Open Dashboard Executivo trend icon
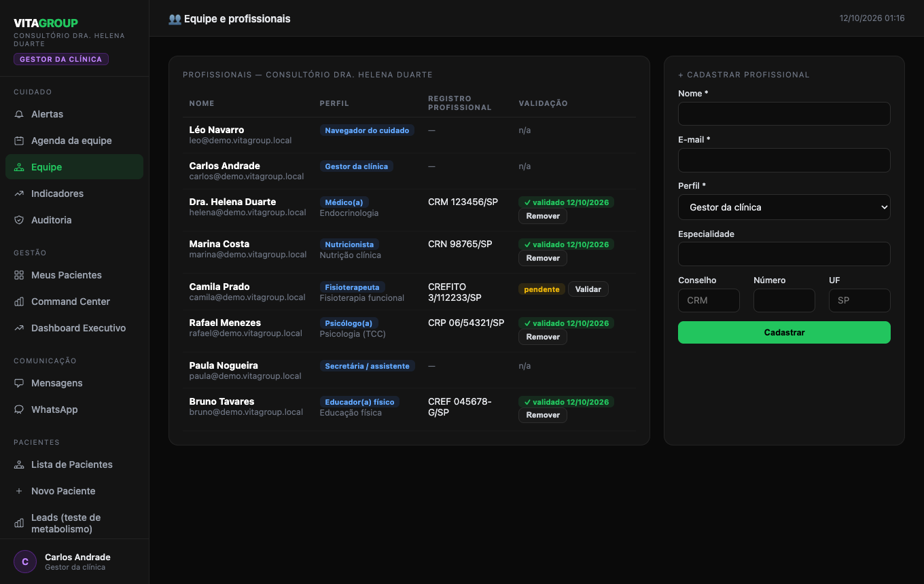The height and width of the screenshot is (584, 924). pyautogui.click(x=19, y=328)
